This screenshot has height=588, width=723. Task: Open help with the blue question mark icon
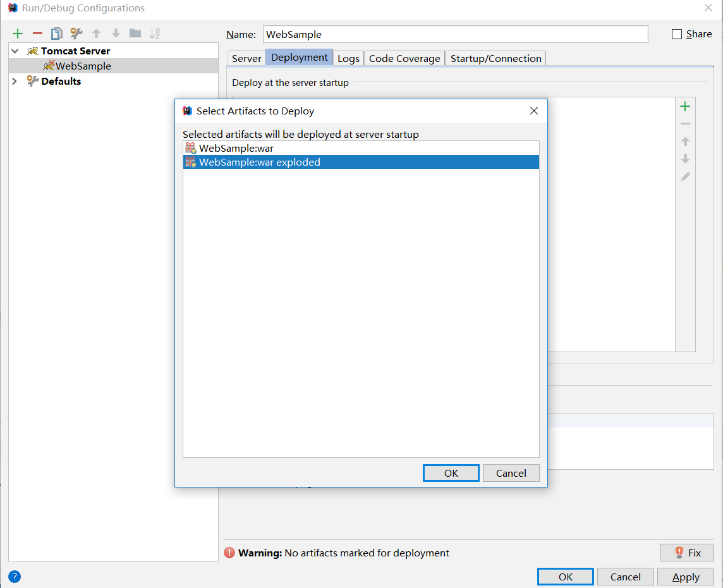point(15,577)
